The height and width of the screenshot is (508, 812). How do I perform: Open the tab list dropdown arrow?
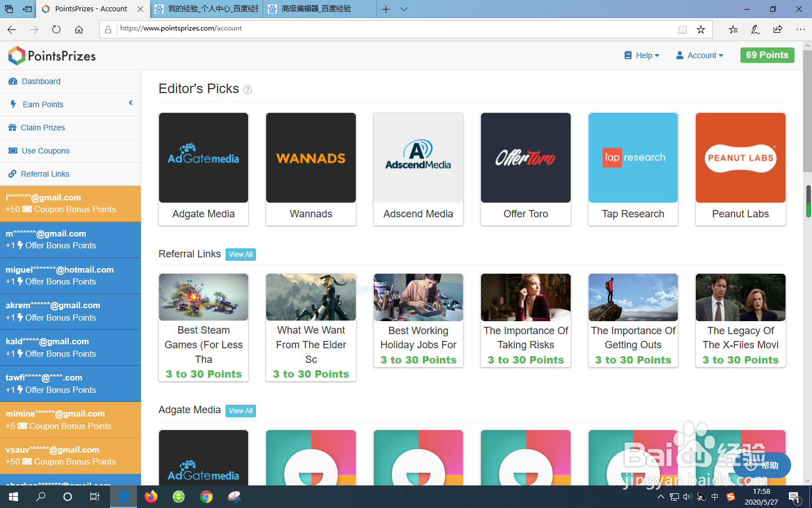coord(404,9)
